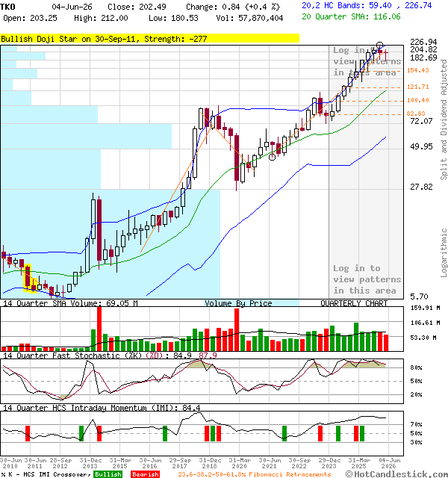
Task: Click the 20% stochastic axis label
Action: pos(416,395)
